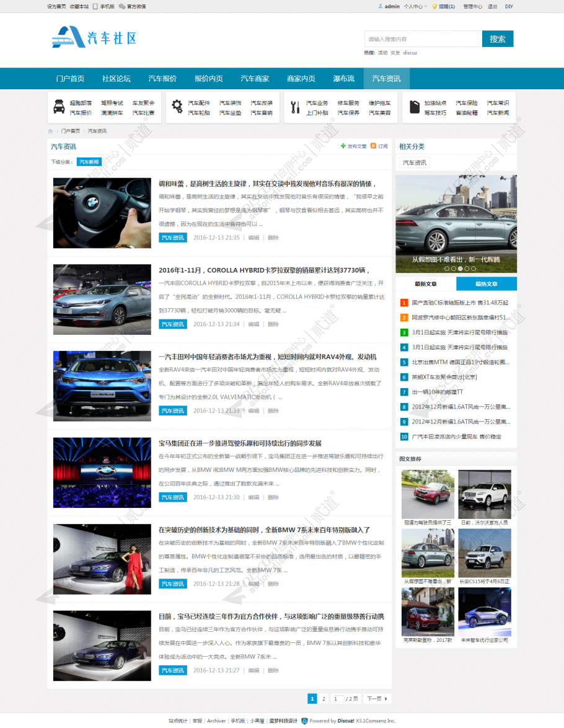Click the gear icon beside 汽车配件
564x728 pixels.
(x=177, y=106)
